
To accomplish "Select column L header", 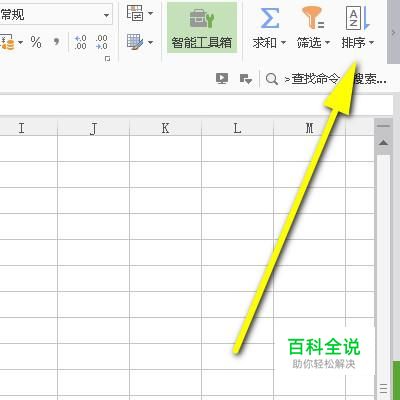I will (x=237, y=128).
